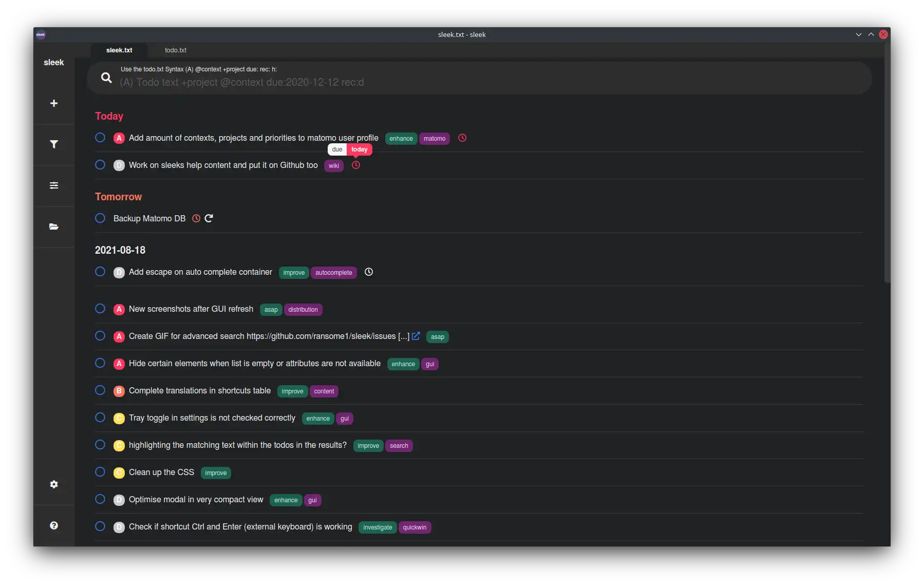
Task: Click the plus icon to add todo
Action: click(x=53, y=103)
